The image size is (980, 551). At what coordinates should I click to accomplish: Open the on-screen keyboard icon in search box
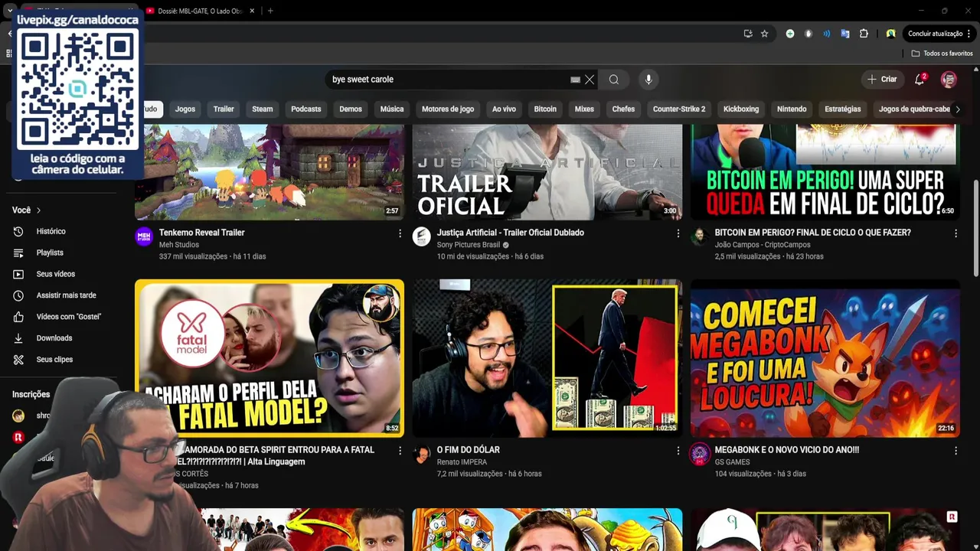575,80
